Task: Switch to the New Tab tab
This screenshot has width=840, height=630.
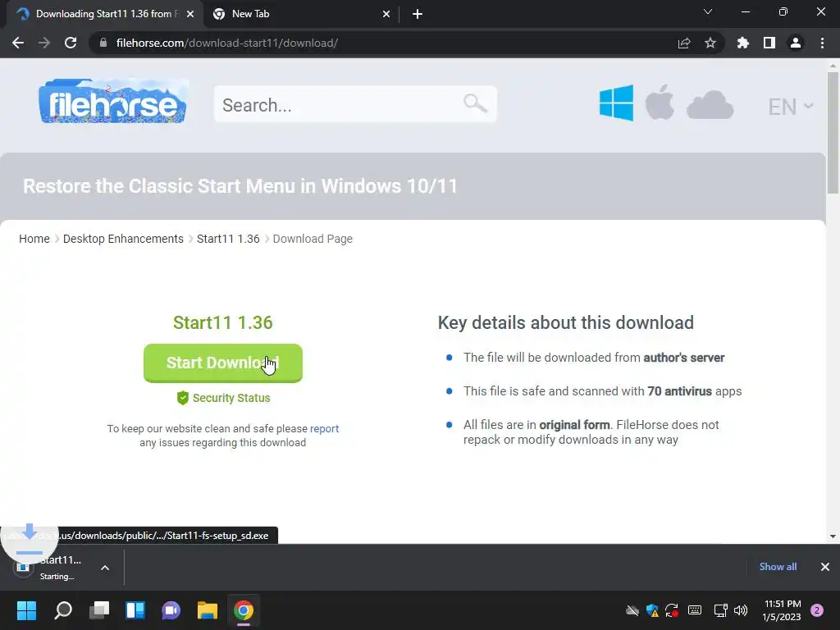Action: (x=301, y=14)
